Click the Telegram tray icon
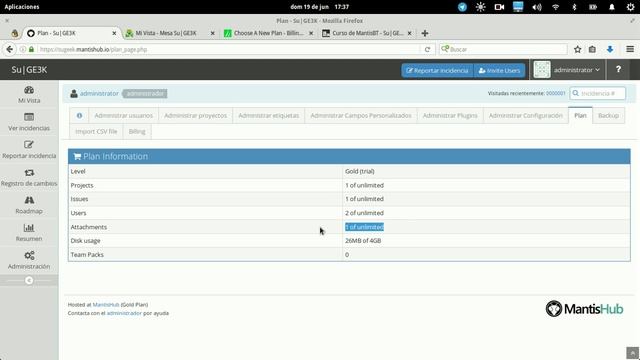The image size is (640, 360). [x=462, y=7]
